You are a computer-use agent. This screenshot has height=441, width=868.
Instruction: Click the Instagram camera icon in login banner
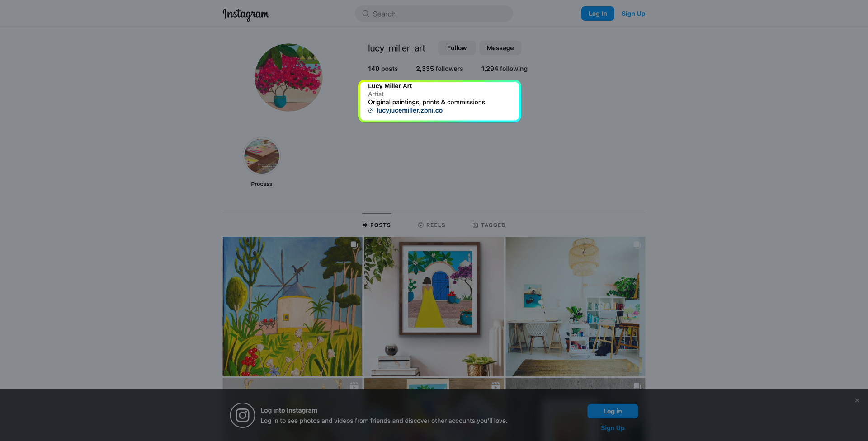pyautogui.click(x=242, y=415)
